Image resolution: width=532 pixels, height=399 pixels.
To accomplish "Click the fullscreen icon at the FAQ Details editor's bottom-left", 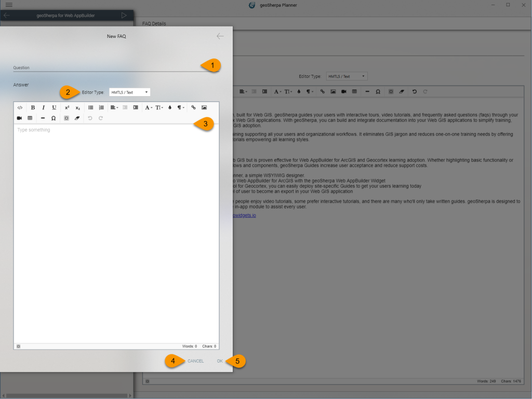I will click(x=147, y=381).
